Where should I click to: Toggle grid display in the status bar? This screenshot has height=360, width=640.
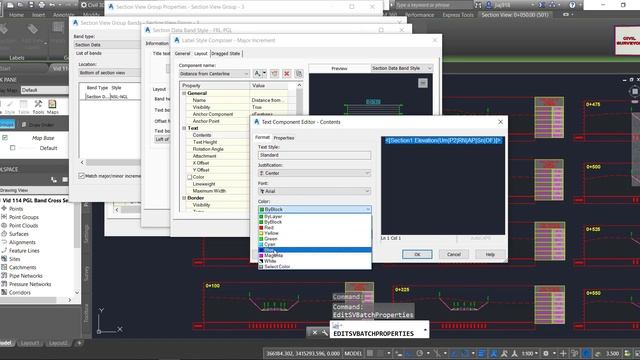369,353
